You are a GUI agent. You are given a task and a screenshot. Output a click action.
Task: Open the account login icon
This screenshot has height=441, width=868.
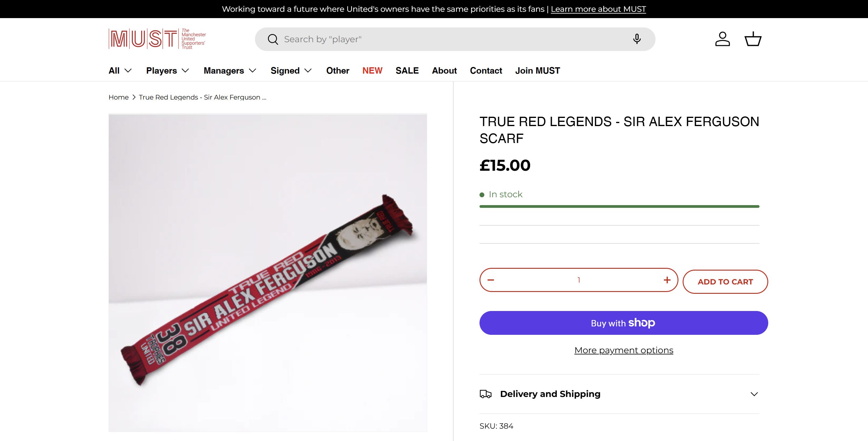click(x=722, y=39)
